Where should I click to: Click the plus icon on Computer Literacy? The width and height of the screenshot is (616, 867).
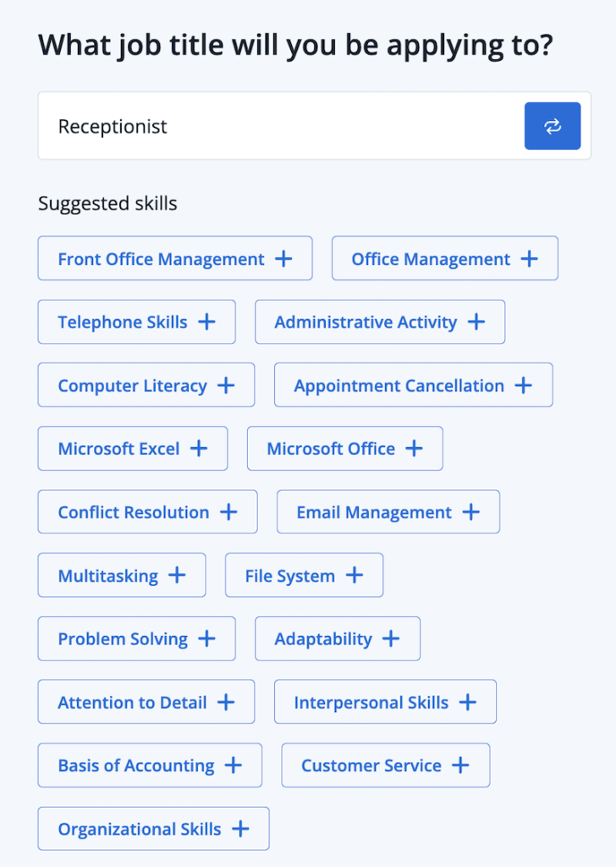pos(225,384)
